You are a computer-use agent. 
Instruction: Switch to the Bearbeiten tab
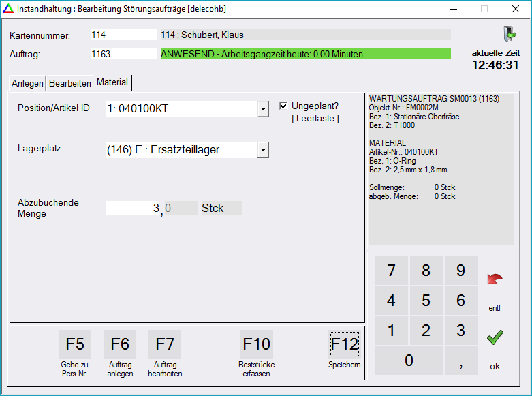pos(69,83)
